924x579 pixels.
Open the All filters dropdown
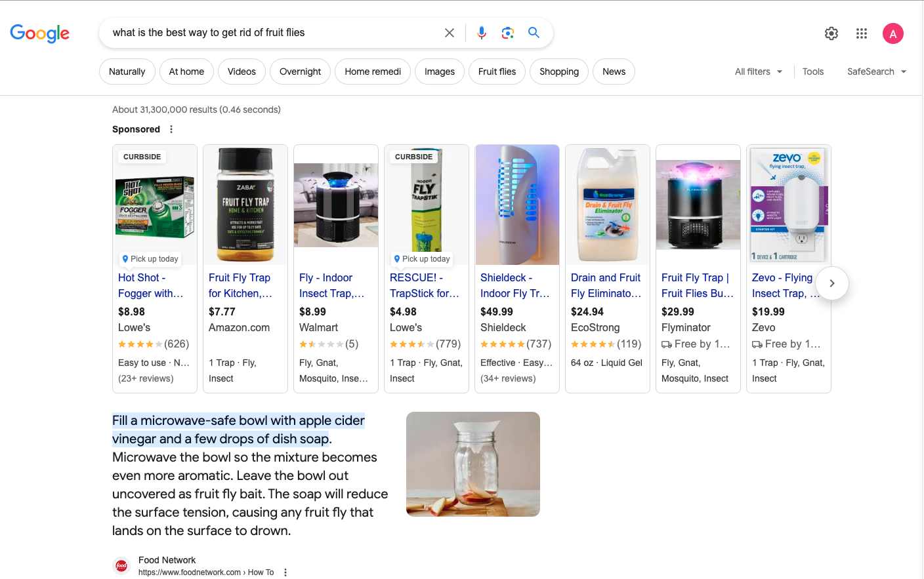tap(758, 71)
